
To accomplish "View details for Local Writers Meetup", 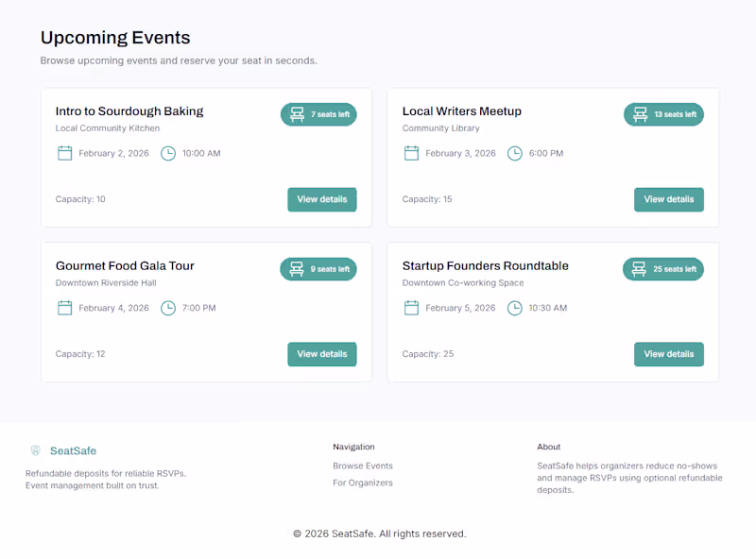I will (669, 199).
